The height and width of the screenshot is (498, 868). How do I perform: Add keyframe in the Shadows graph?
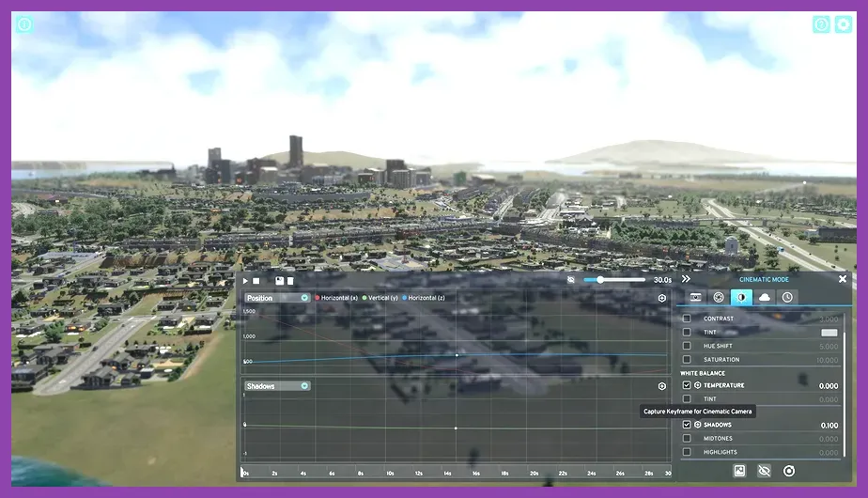[662, 386]
